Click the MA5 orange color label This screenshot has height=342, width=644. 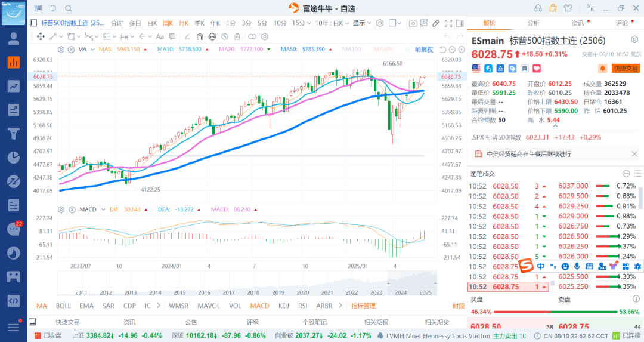coord(119,50)
